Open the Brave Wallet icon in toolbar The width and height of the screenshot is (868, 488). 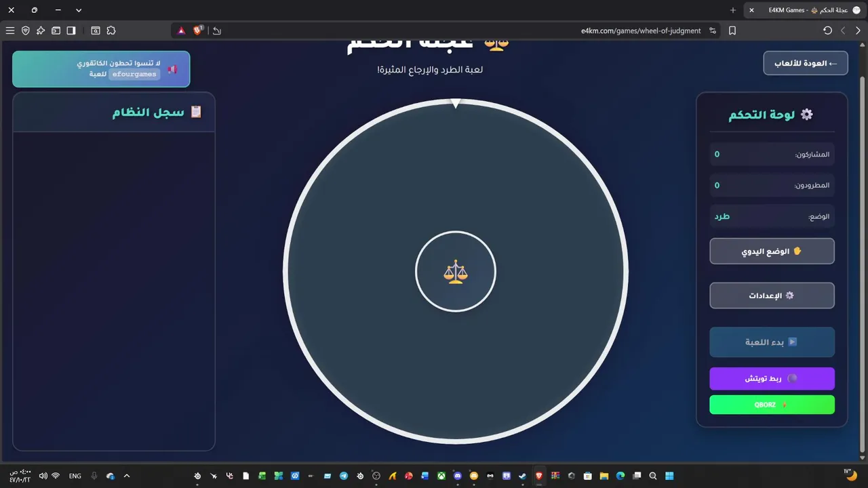56,30
